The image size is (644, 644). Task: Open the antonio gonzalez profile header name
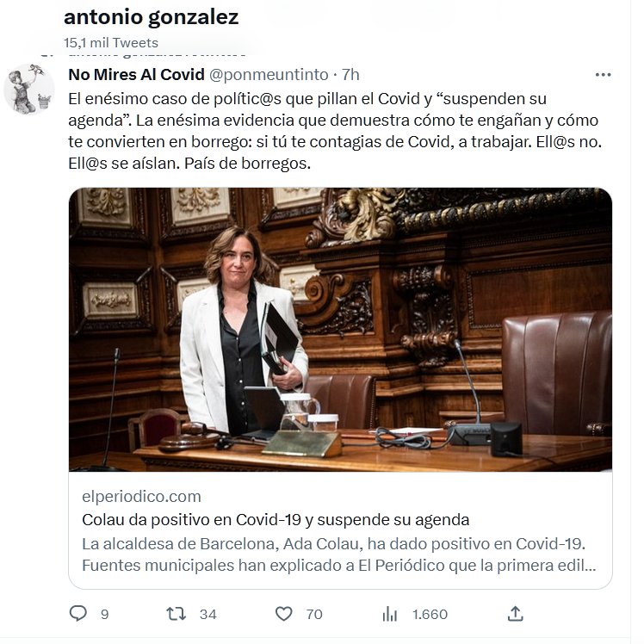[152, 17]
